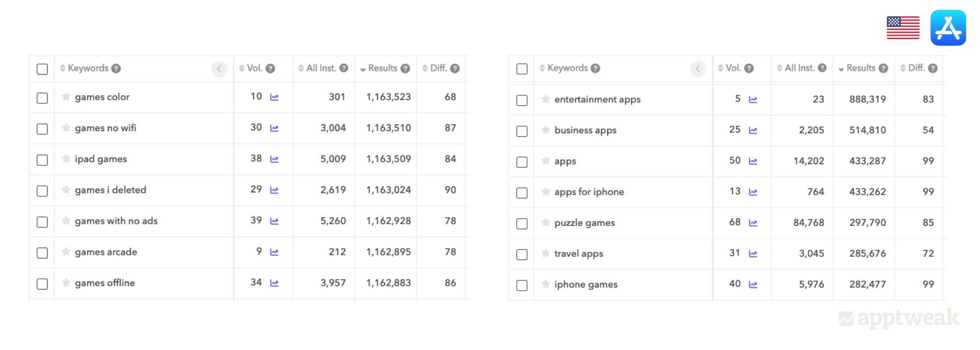Click the 'iphone games' keyword text
Image resolution: width=980 pixels, height=350 pixels.
(x=586, y=285)
